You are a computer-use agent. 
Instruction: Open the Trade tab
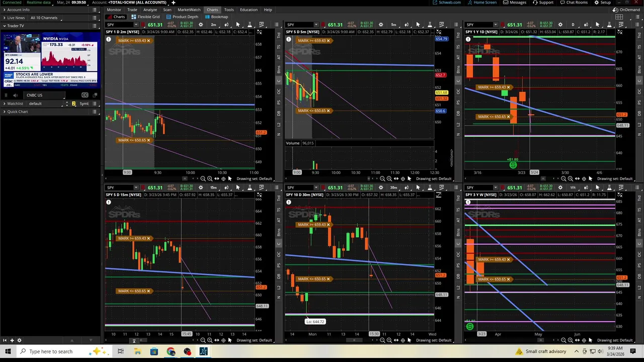[132, 10]
